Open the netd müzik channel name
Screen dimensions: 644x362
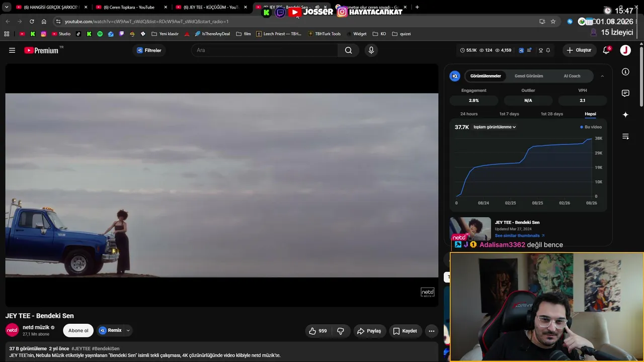(35, 327)
